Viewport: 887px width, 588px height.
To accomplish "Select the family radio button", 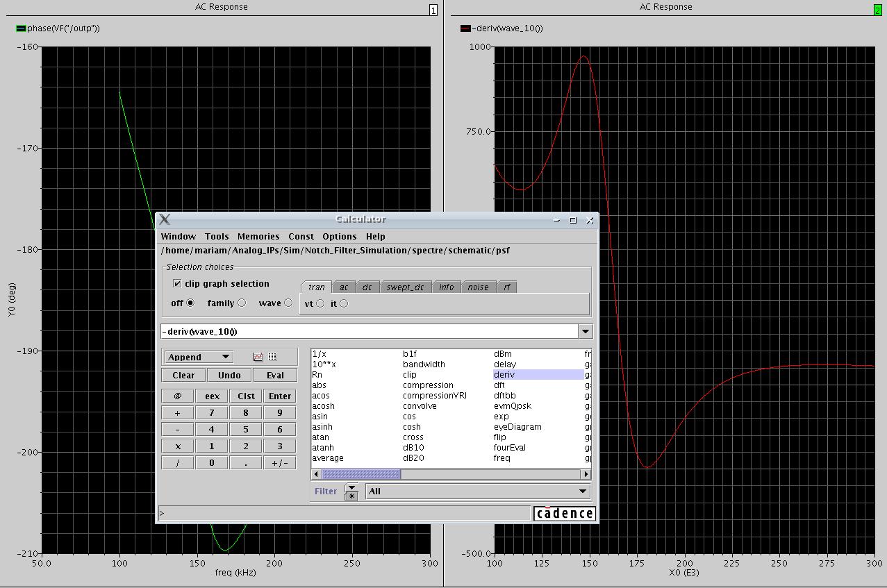I will pyautogui.click(x=242, y=303).
